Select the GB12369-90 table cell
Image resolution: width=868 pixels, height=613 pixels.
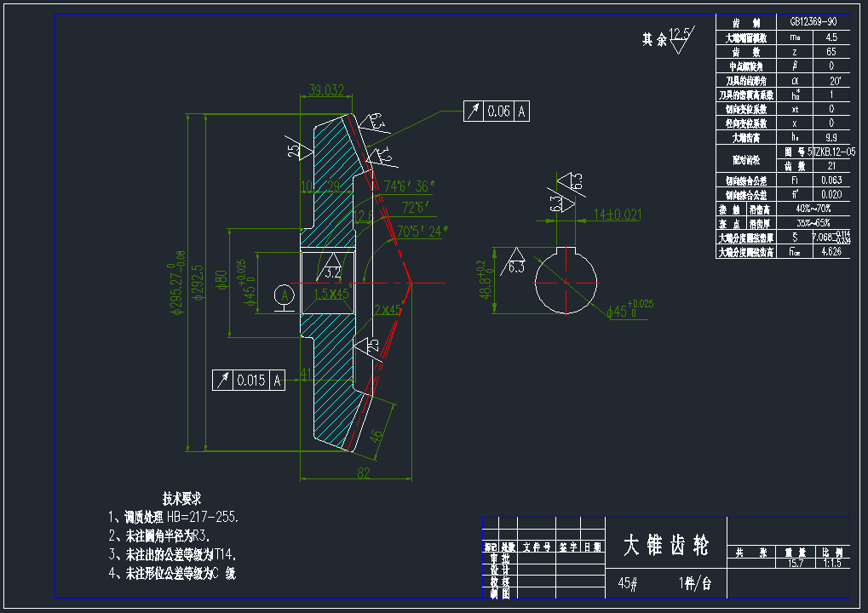coord(813,22)
